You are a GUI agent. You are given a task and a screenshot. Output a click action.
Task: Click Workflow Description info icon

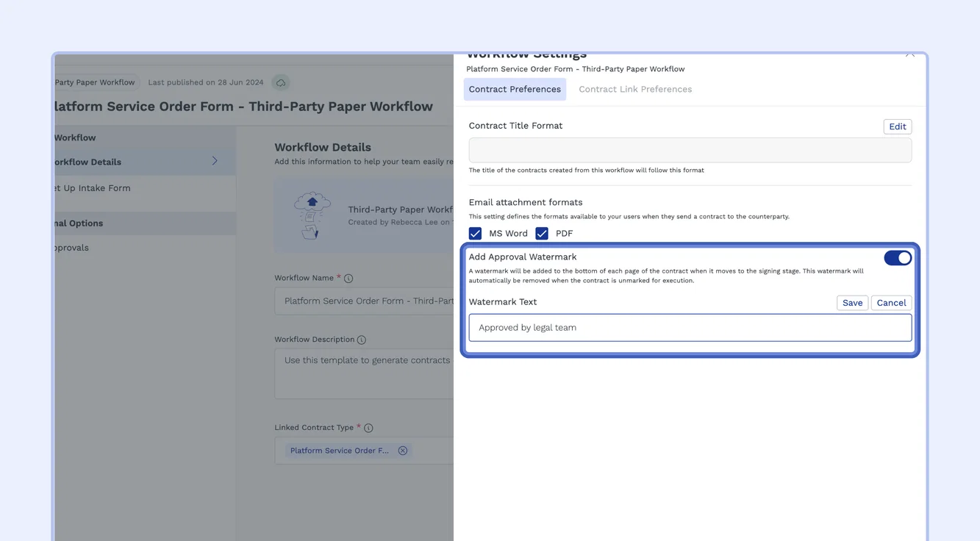pyautogui.click(x=362, y=340)
